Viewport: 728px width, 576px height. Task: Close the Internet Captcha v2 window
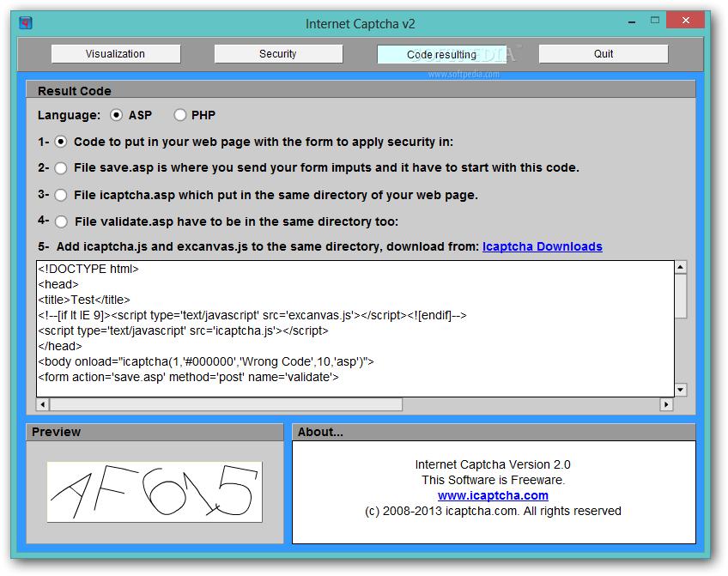(686, 21)
